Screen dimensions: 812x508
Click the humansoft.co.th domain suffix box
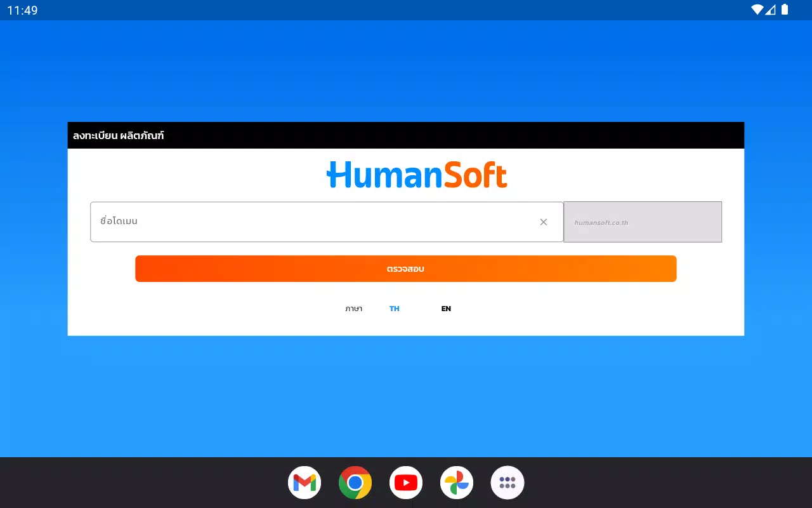point(643,222)
